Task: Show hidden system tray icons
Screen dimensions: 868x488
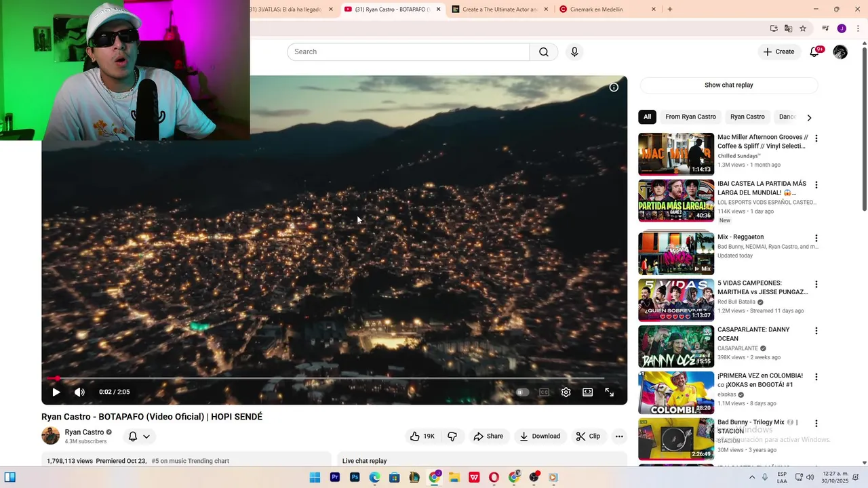Action: 751,477
